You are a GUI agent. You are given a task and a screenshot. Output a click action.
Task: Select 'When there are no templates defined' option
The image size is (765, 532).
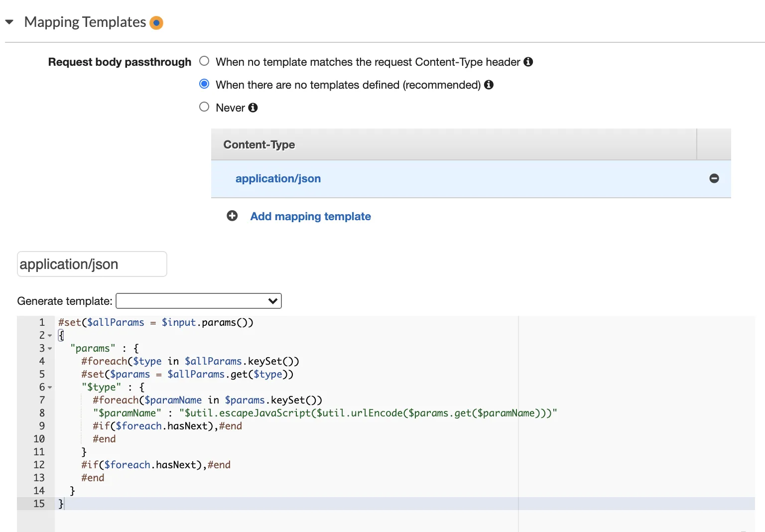(x=204, y=84)
